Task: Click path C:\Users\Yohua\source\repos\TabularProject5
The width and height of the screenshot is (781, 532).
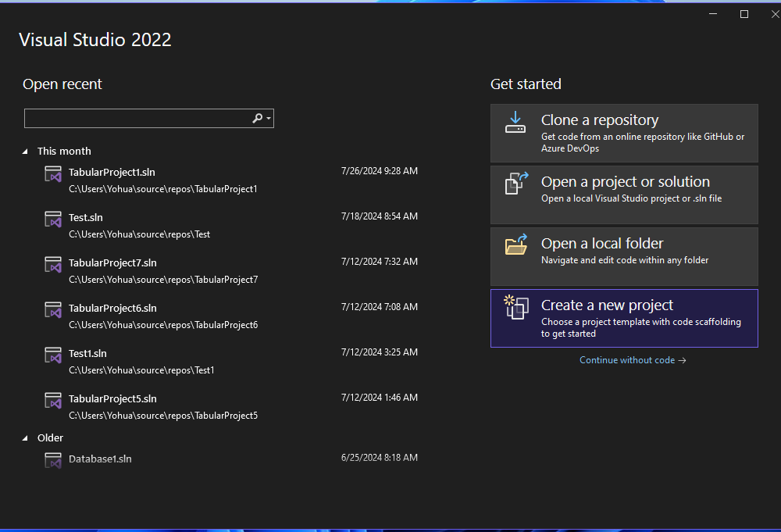Action: [163, 416]
